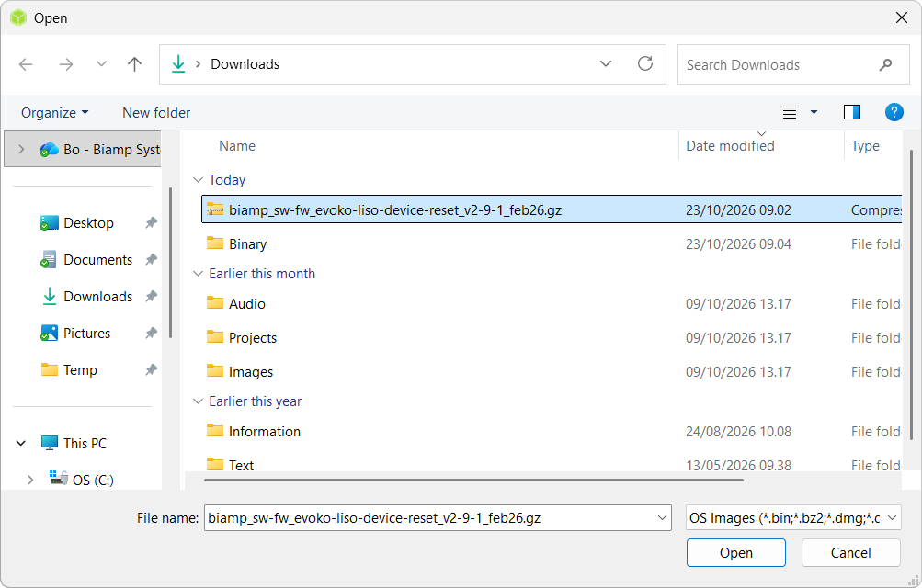Expand the address bar history dropdown
The height and width of the screenshot is (588, 922).
click(606, 64)
